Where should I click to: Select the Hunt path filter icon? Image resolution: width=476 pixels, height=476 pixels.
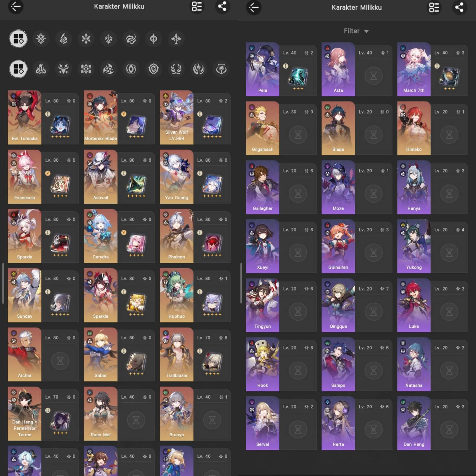(63, 69)
